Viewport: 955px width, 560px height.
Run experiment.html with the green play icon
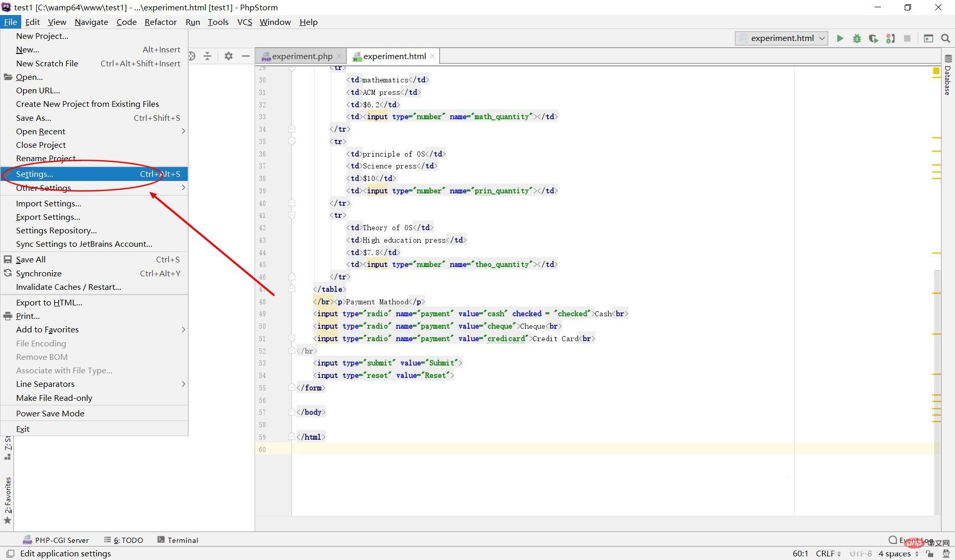[840, 38]
